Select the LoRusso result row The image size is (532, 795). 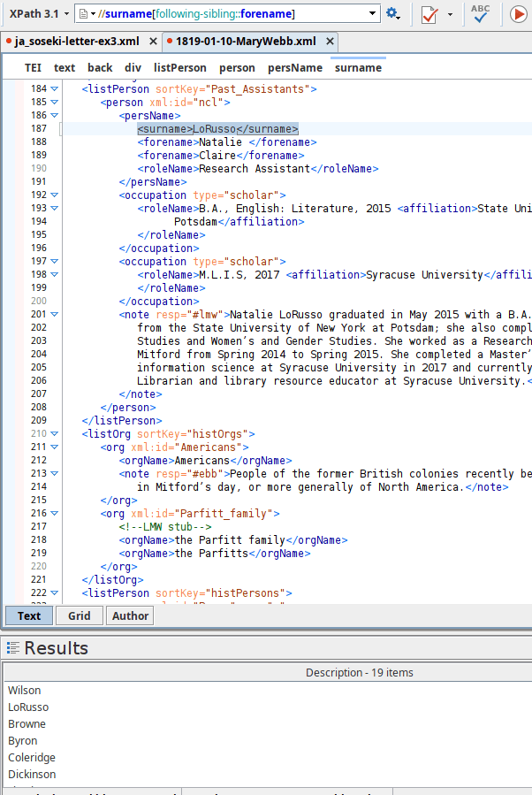269,707
